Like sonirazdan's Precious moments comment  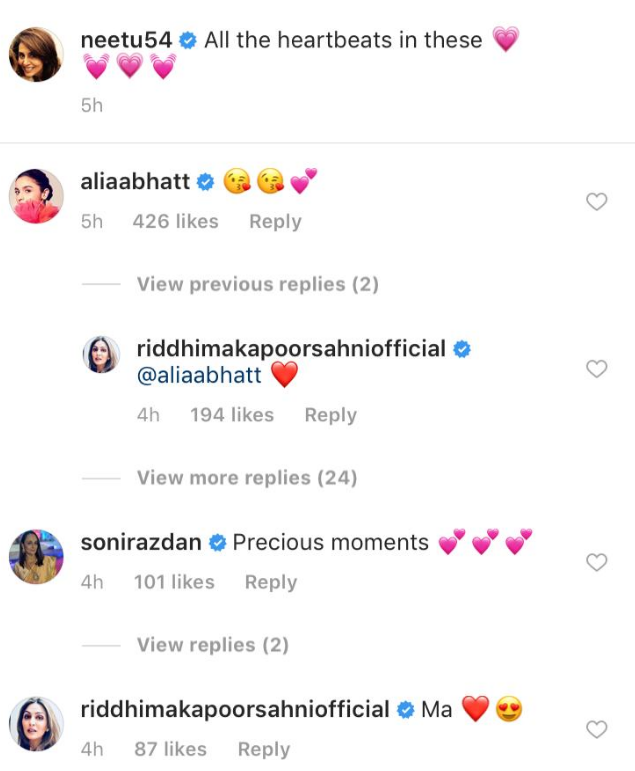pyautogui.click(x=596, y=563)
